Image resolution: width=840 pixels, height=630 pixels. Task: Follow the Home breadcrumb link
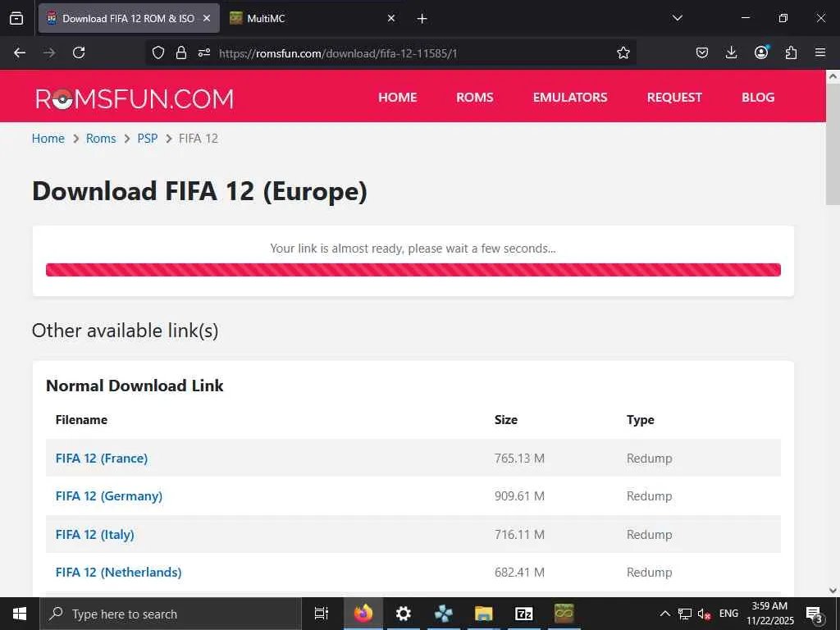click(48, 138)
